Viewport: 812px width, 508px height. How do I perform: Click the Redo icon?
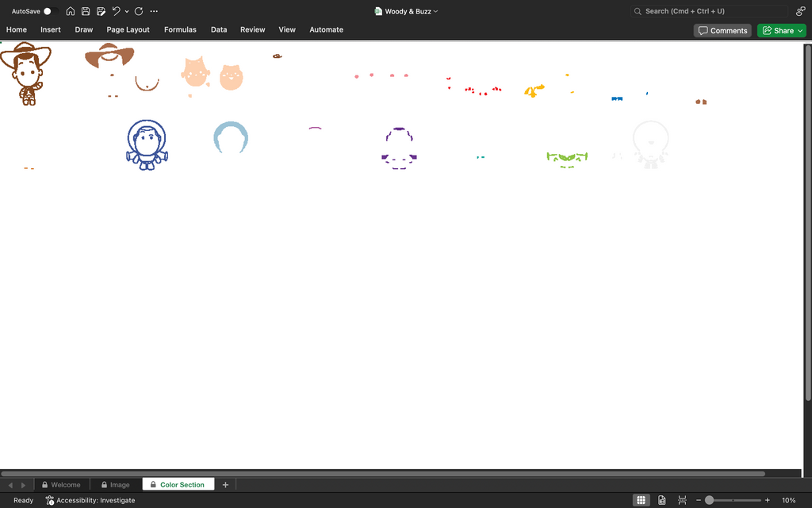(x=139, y=11)
